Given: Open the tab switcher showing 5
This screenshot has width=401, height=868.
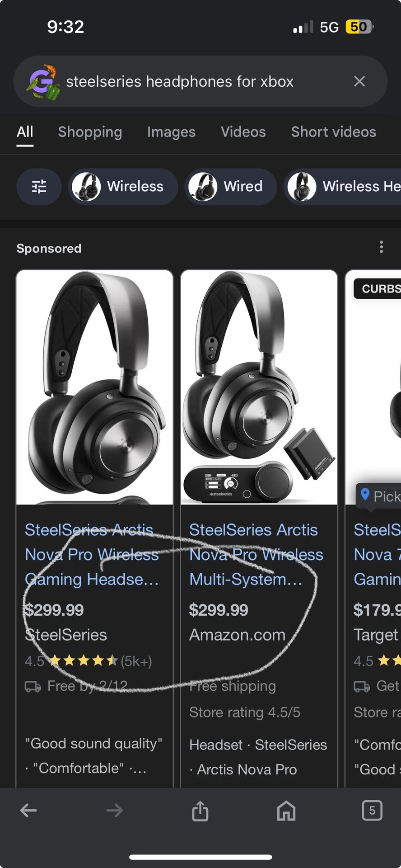Looking at the screenshot, I should [372, 811].
